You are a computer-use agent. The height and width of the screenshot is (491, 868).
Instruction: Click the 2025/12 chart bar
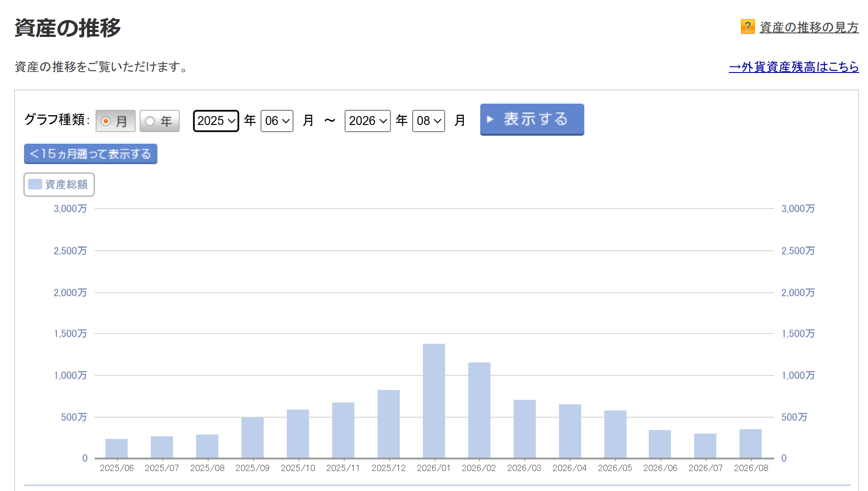(x=389, y=424)
